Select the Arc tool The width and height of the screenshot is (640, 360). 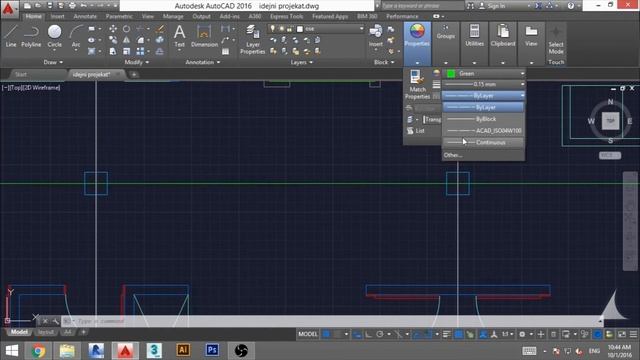76,36
